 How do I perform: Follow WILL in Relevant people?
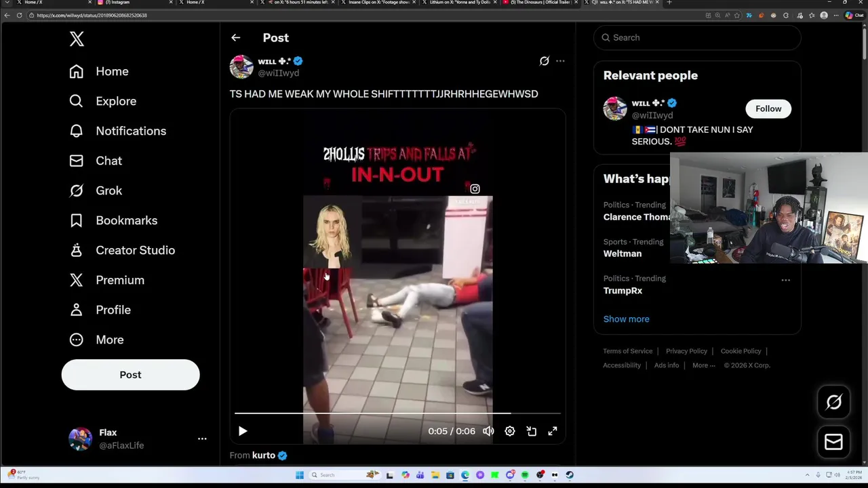point(768,108)
